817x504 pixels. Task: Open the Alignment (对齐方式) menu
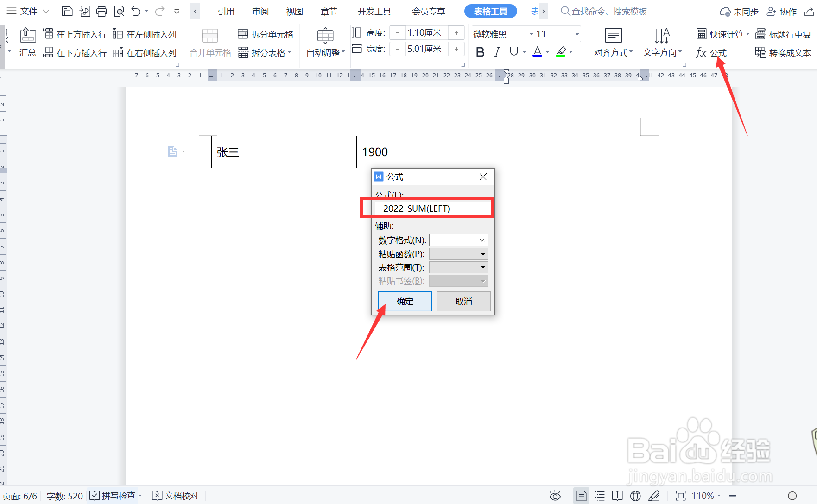(613, 43)
